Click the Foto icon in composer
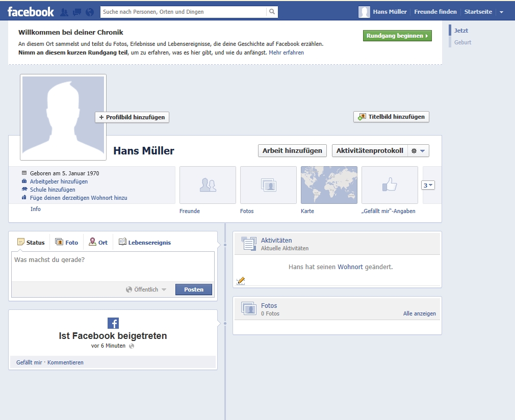Screen dimensions: 515x420 tap(59, 242)
